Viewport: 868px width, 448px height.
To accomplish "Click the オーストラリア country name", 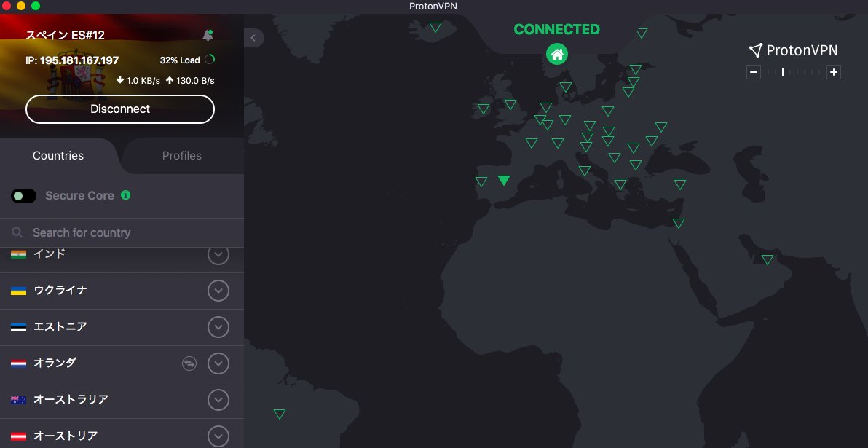I will coord(71,399).
